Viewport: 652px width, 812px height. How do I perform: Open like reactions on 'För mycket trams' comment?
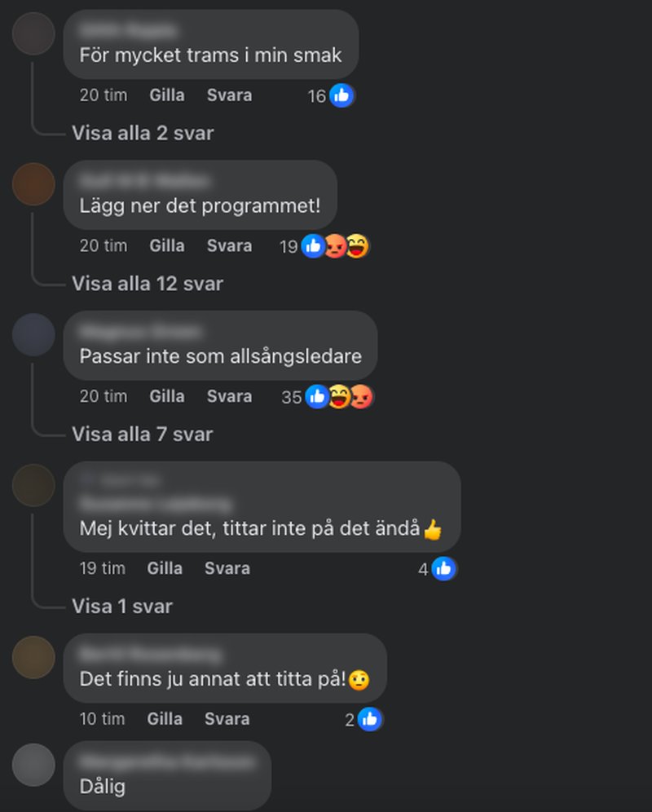[x=341, y=95]
